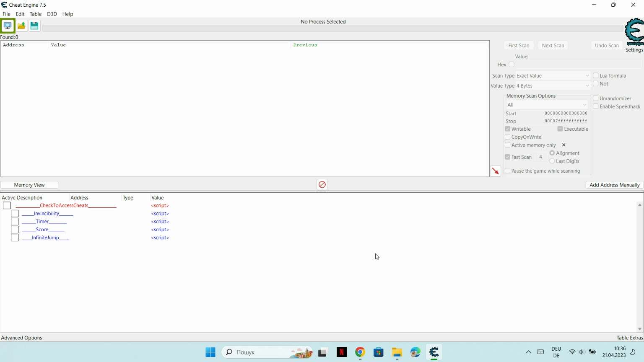Click the red clear address list icon

[x=322, y=185]
